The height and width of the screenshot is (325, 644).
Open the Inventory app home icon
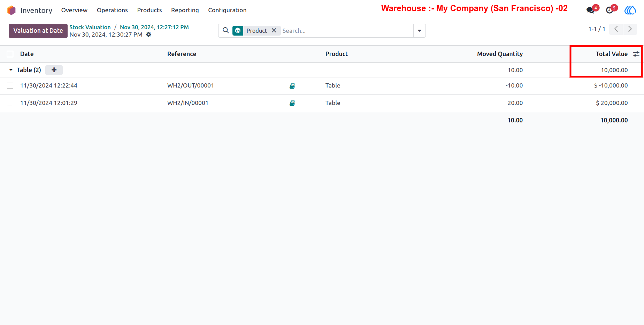click(x=11, y=10)
